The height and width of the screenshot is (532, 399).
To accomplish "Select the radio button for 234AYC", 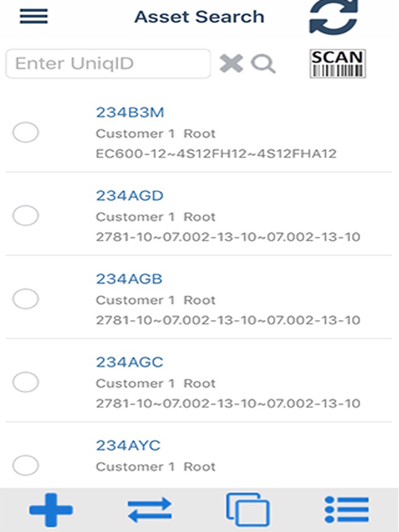I will pyautogui.click(x=26, y=465).
